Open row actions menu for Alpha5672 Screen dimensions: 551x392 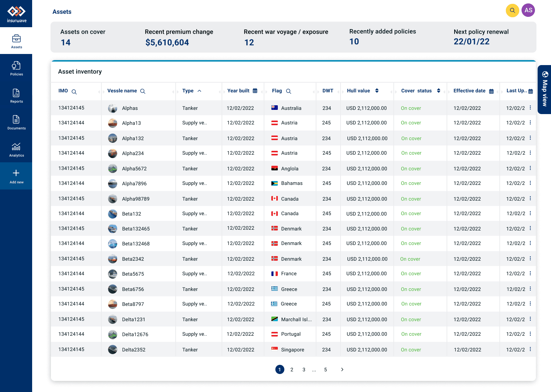coord(530,168)
